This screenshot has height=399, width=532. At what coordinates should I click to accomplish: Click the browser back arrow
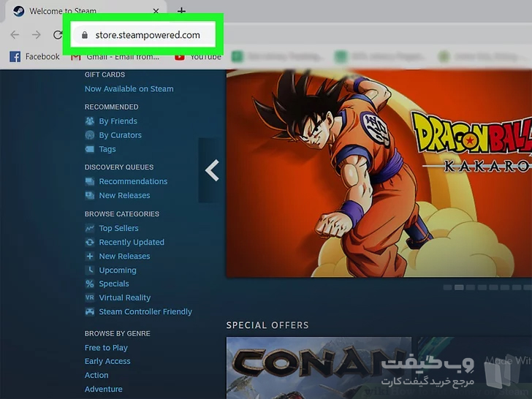[x=15, y=34]
